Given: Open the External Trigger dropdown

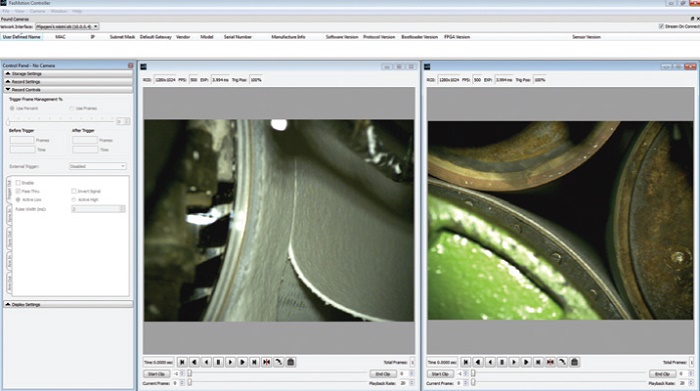Looking at the screenshot, I should tap(98, 166).
